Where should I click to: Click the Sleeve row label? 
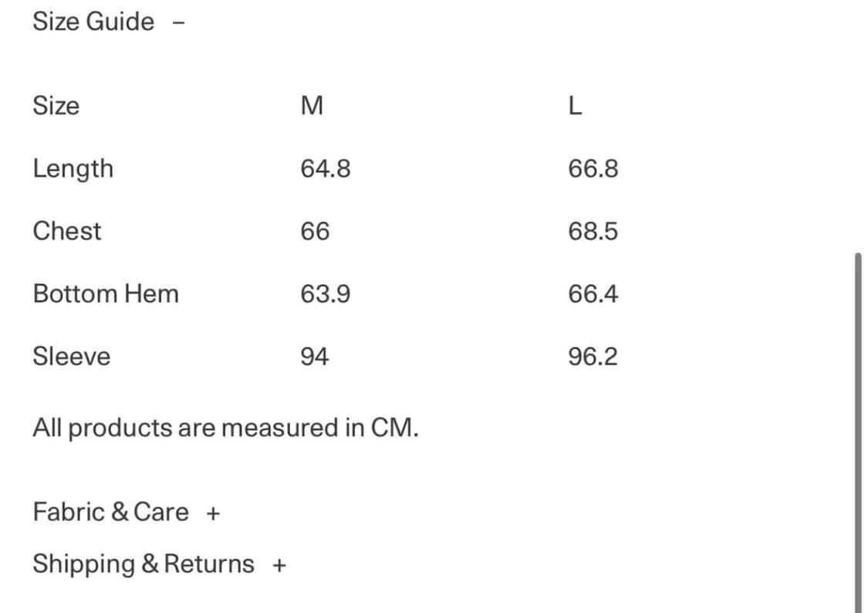pyautogui.click(x=71, y=357)
